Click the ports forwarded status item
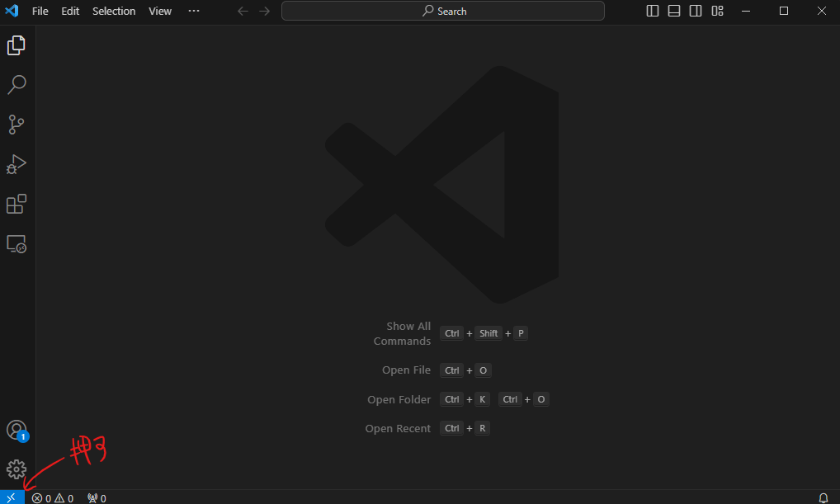 pos(97,498)
